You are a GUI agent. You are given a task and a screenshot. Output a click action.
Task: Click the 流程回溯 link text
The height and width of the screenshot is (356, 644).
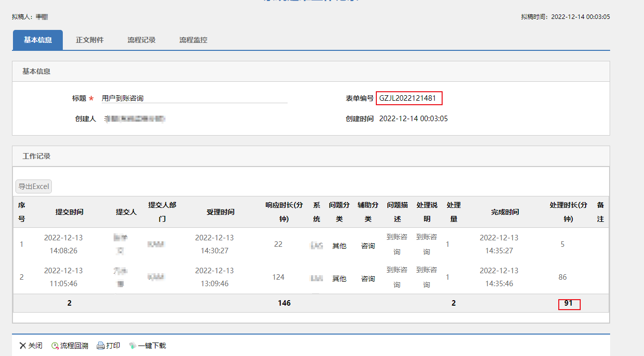point(74,346)
